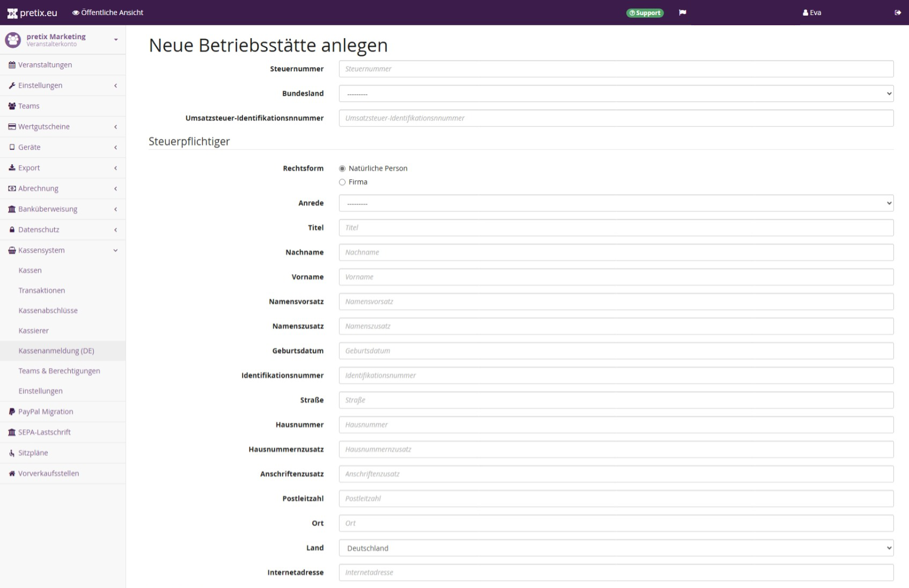The height and width of the screenshot is (588, 909).
Task: Click the flag icon in top bar
Action: pyautogui.click(x=683, y=13)
